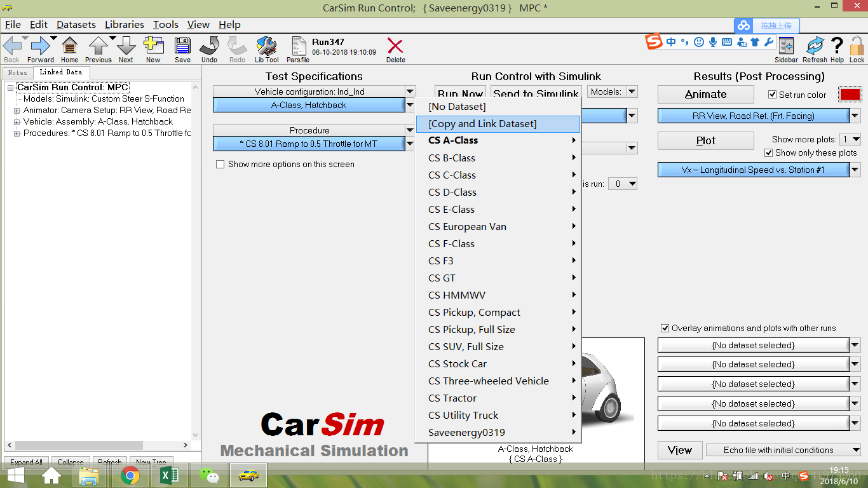Open the File menu
The height and width of the screenshot is (488, 868).
point(13,24)
